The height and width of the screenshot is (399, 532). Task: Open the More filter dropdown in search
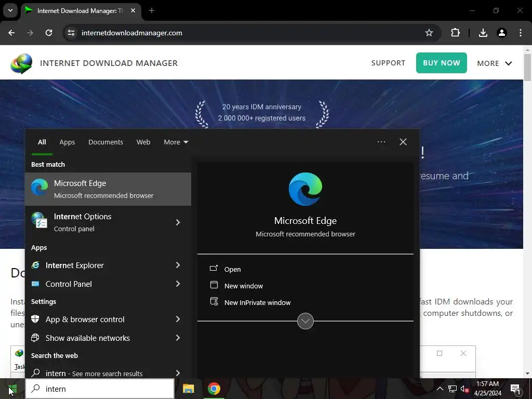[176, 142]
